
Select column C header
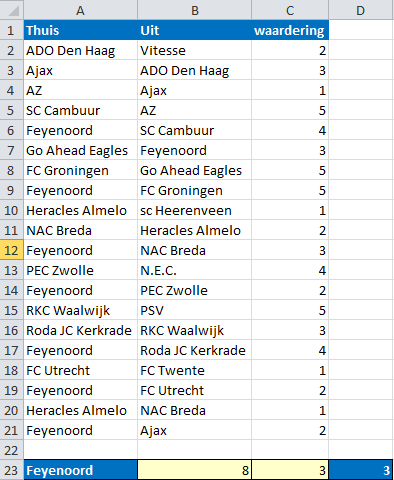(x=290, y=10)
